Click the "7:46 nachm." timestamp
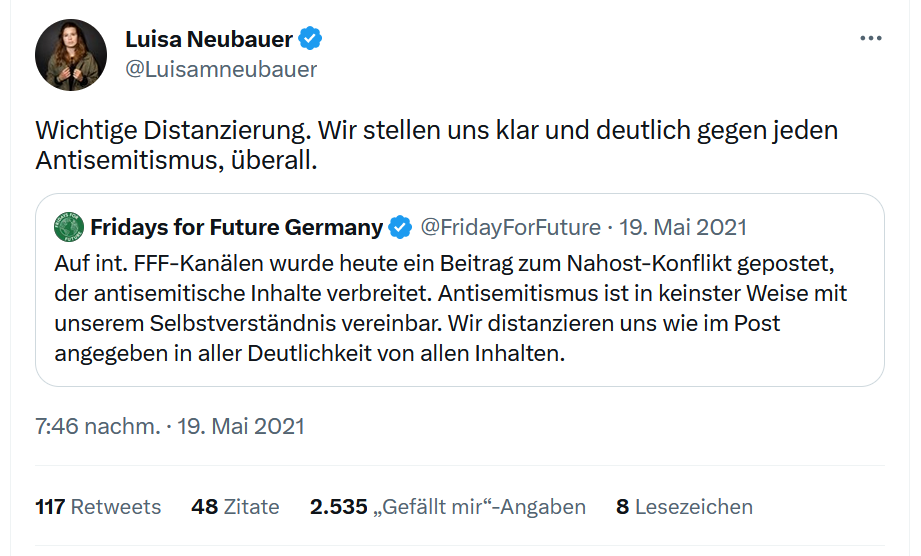Screen dimensions: 921x556 98,426
